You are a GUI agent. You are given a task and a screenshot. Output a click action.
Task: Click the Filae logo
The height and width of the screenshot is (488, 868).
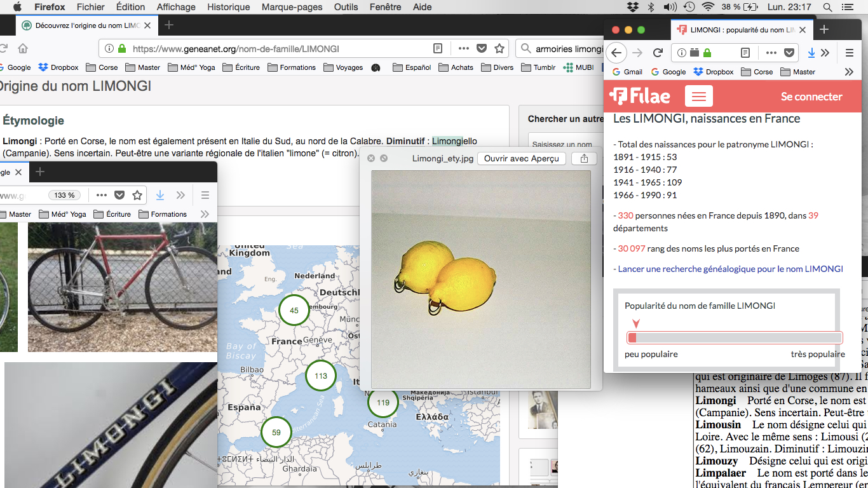[639, 97]
